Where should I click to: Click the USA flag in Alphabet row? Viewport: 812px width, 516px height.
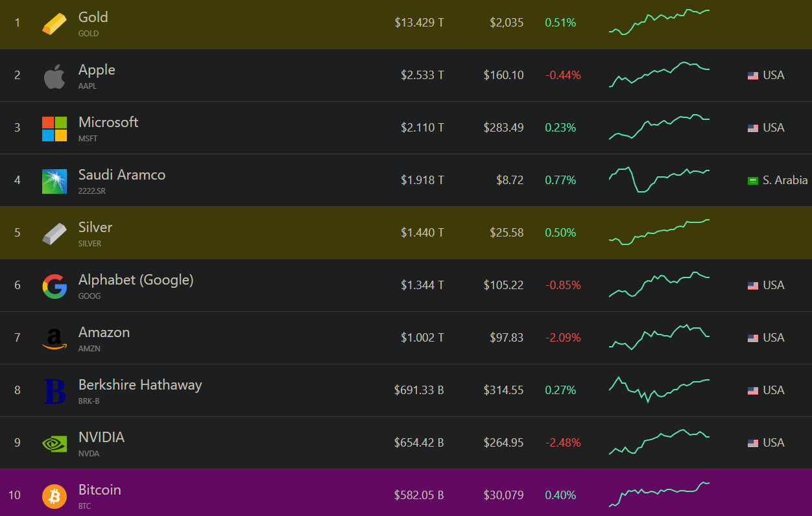753,286
